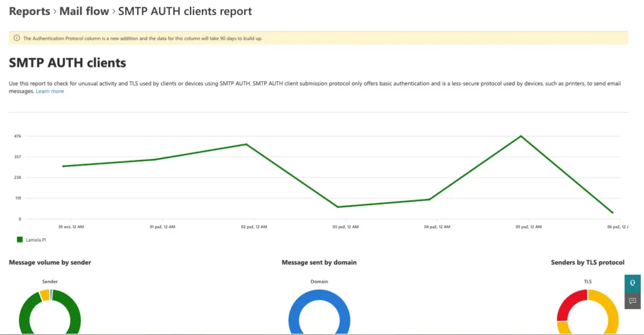The image size is (644, 335).
Task: Open the Reports breadcrumb link
Action: point(29,11)
